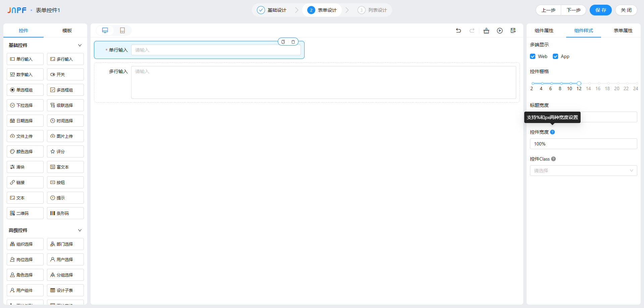Switch to the 模板 tab
Image resolution: width=644 pixels, height=308 pixels.
click(x=67, y=30)
